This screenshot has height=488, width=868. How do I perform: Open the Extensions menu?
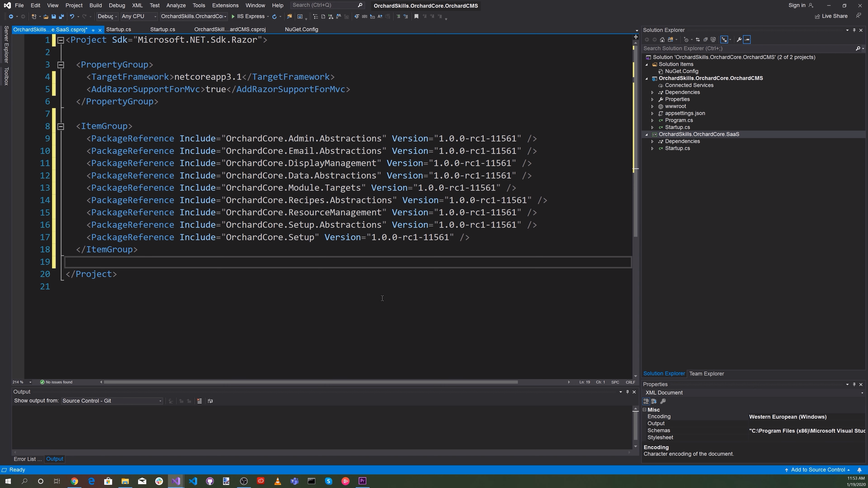(225, 5)
